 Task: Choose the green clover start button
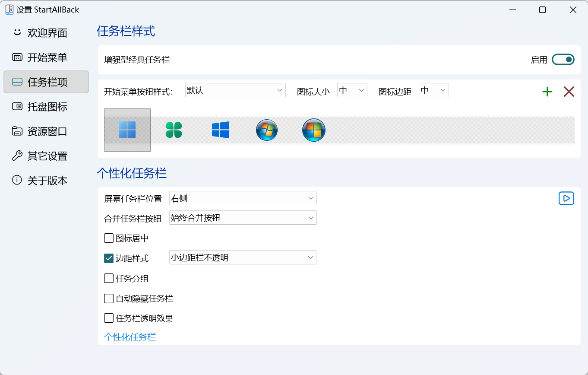[174, 130]
